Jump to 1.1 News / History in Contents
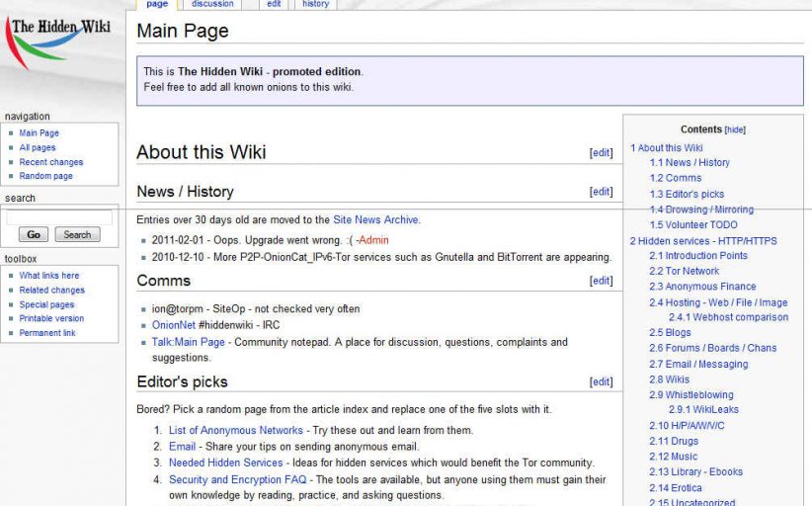The height and width of the screenshot is (506, 812). (690, 163)
